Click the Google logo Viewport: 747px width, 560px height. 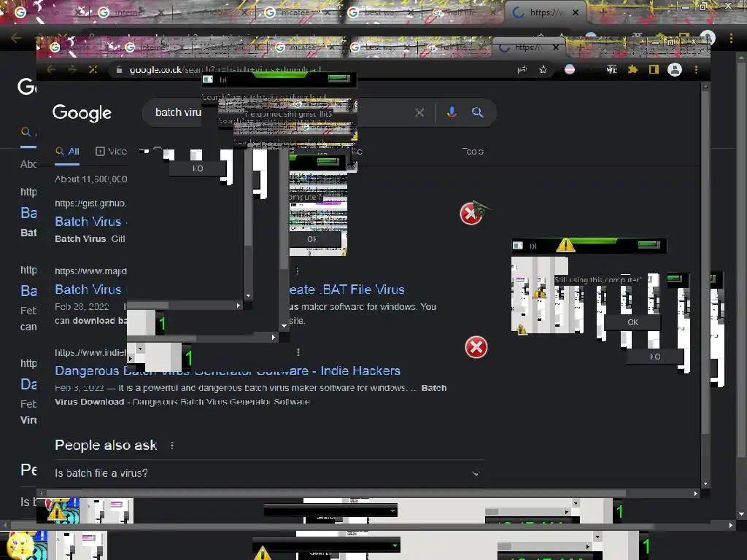click(x=82, y=113)
